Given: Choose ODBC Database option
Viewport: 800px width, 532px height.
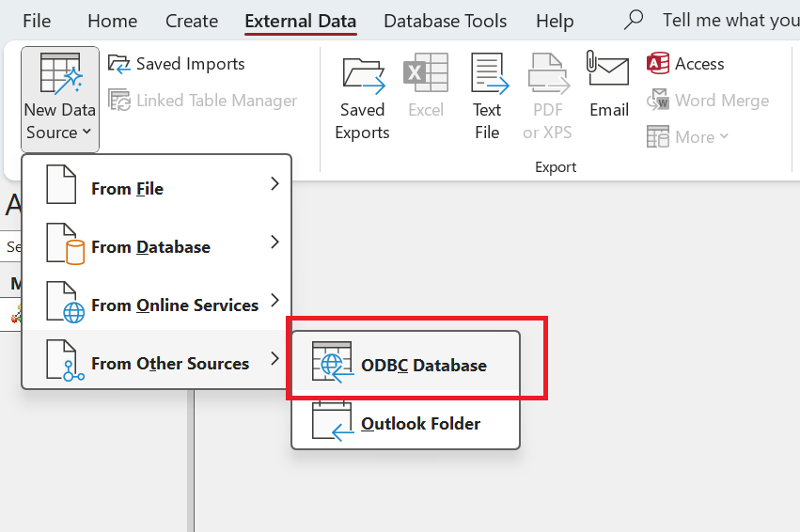Looking at the screenshot, I should [x=406, y=362].
